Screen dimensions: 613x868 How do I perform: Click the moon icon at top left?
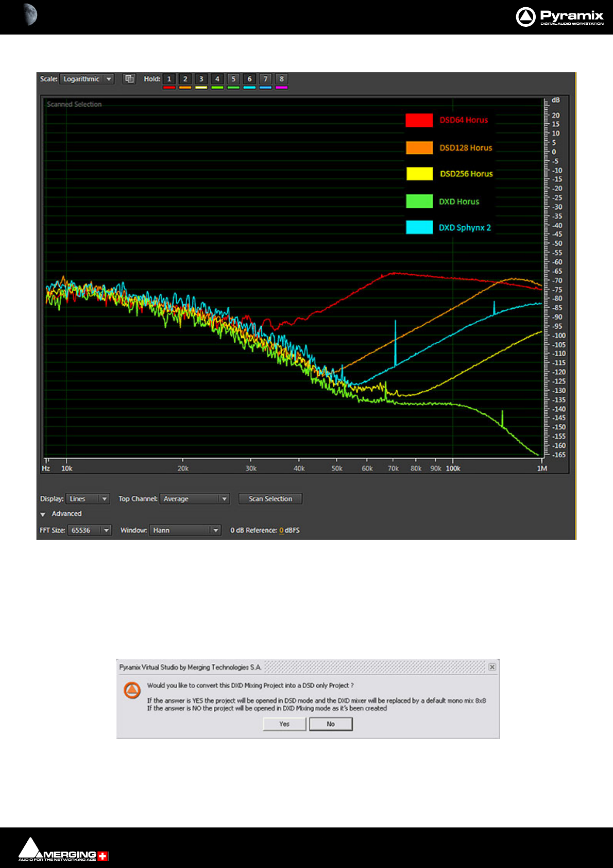coord(30,14)
